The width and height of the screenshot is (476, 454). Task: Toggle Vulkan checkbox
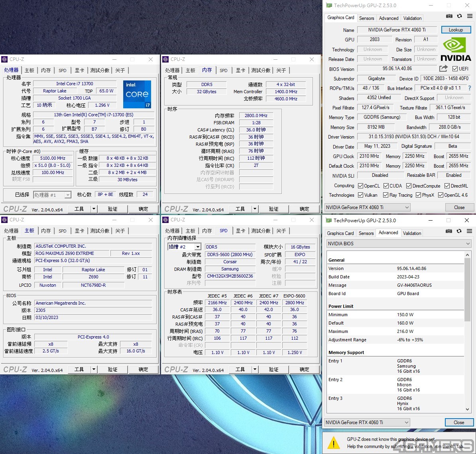pyautogui.click(x=361, y=195)
